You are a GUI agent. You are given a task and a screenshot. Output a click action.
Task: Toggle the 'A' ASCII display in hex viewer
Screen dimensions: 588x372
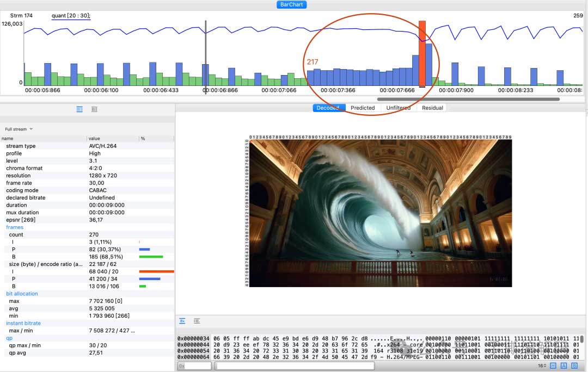tap(563, 366)
